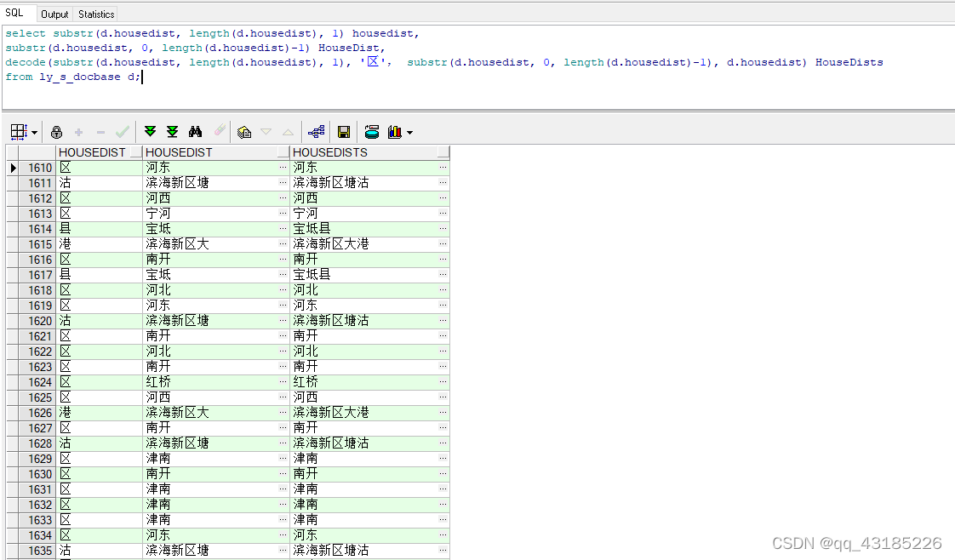
Task: Switch to the Output tab
Action: click(x=54, y=14)
